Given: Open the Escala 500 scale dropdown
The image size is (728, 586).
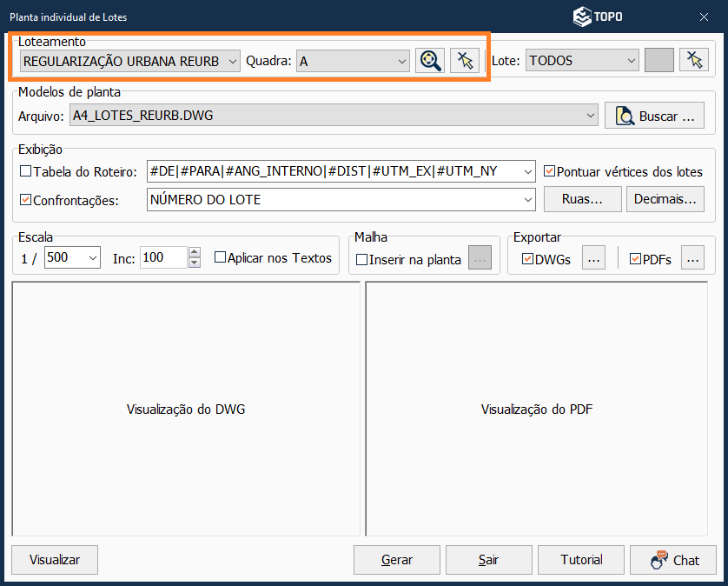Looking at the screenshot, I should point(93,258).
